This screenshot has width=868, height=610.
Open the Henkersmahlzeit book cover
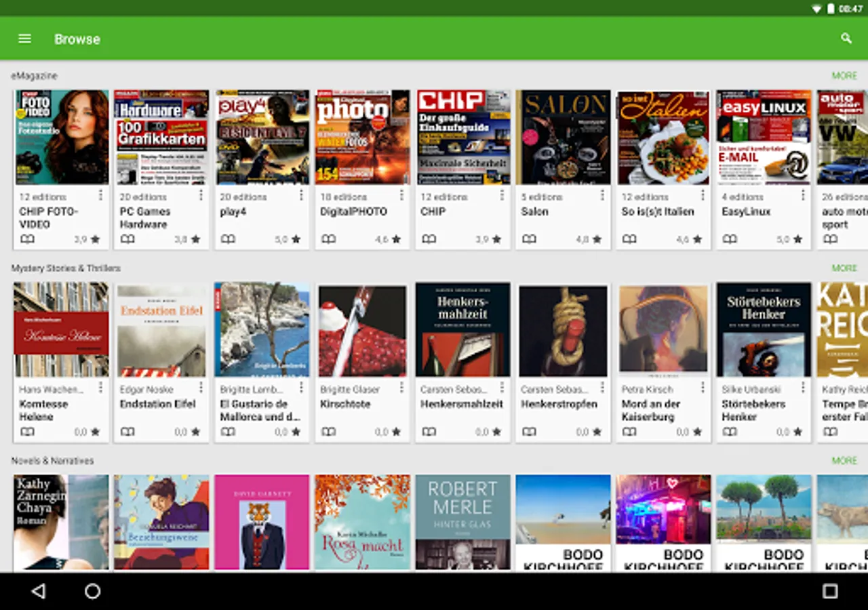462,329
